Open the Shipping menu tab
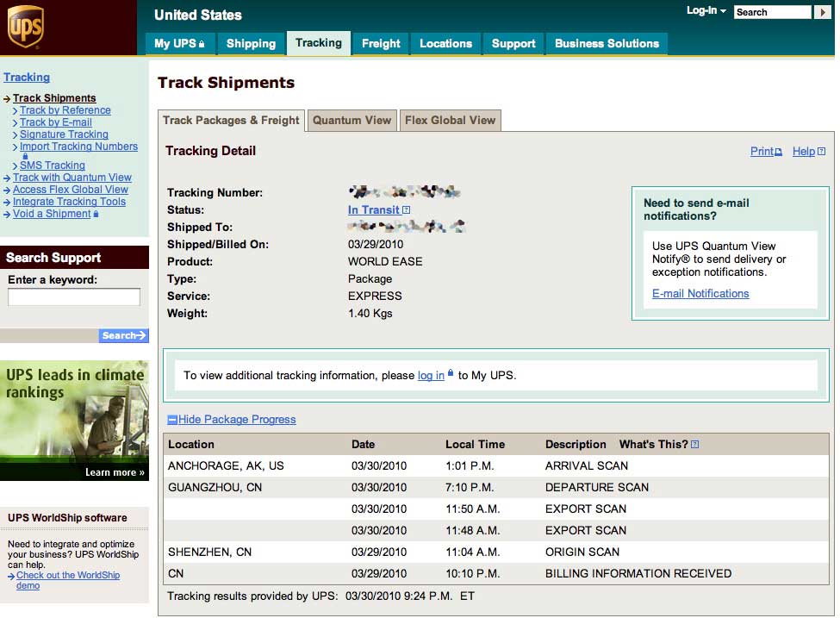This screenshot has width=840, height=618. tap(251, 43)
